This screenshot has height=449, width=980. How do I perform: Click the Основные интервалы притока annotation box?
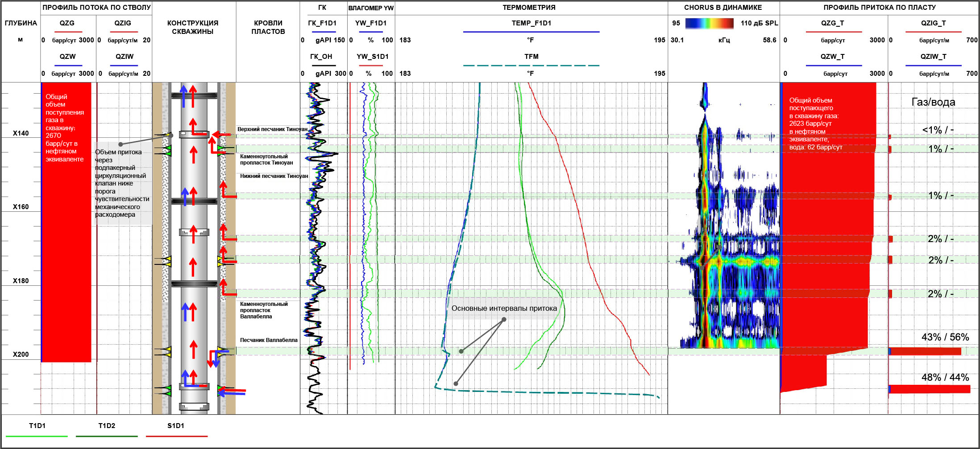click(504, 308)
